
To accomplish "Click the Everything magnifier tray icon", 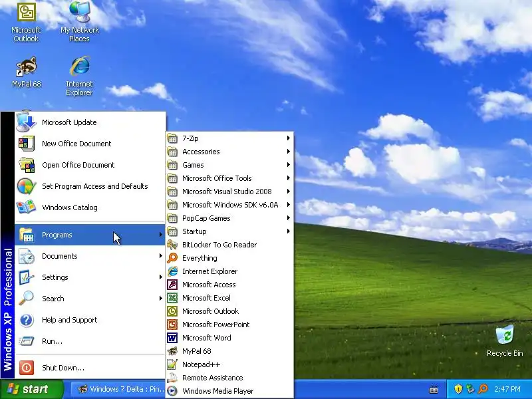I will click(483, 389).
